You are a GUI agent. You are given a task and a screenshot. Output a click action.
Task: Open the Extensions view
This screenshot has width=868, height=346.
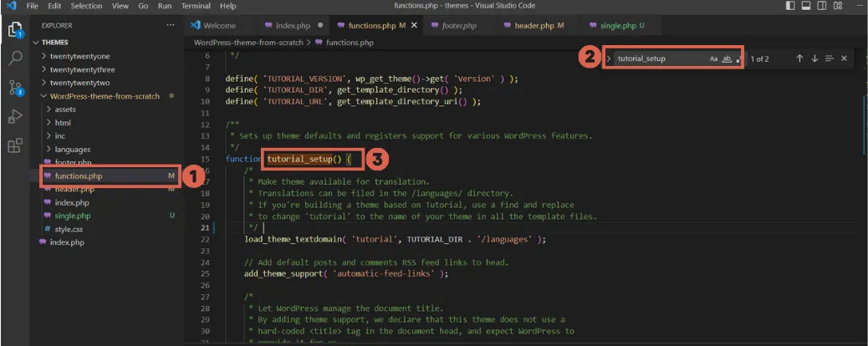click(x=15, y=145)
